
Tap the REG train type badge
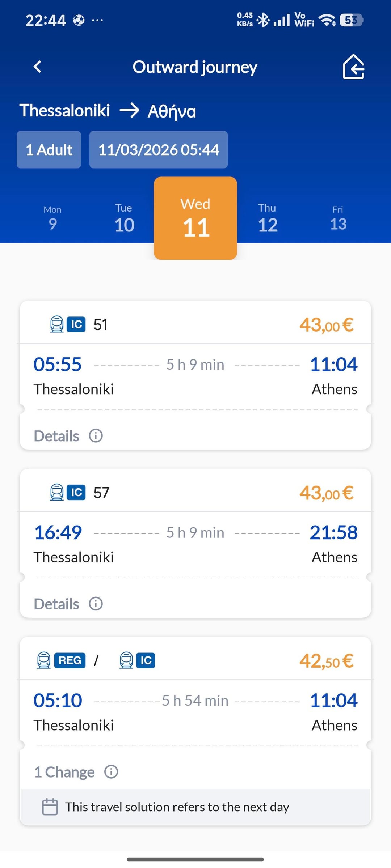coord(70,660)
